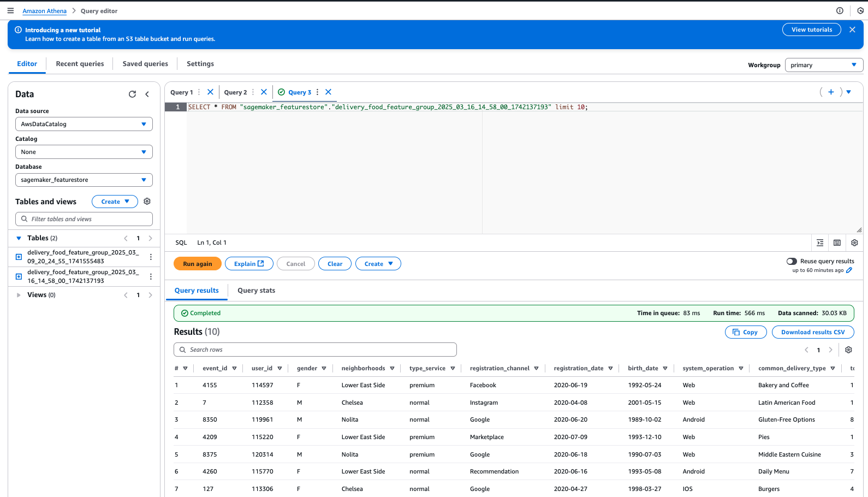Expand the Views section
Viewport: 868px width, 497px height.
click(x=19, y=295)
